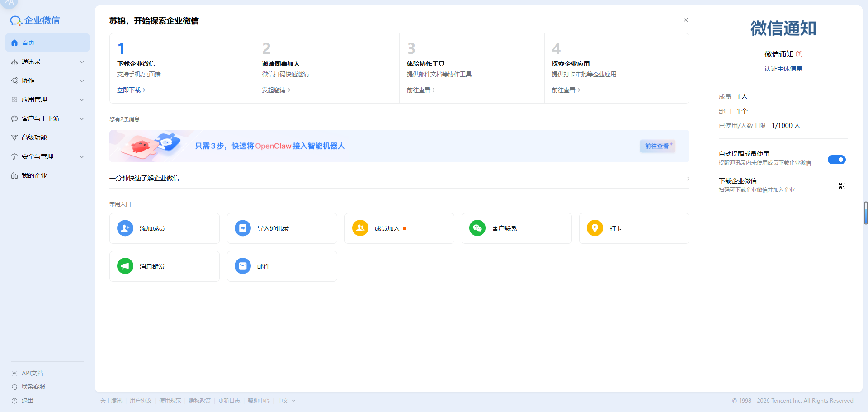Click the 打卡 location pin icon

click(595, 228)
